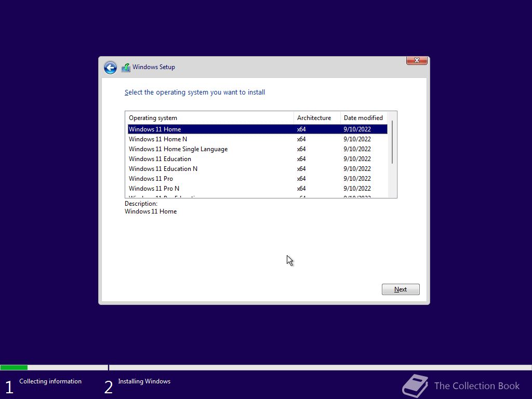Close the Windows Setup dialog

click(417, 60)
